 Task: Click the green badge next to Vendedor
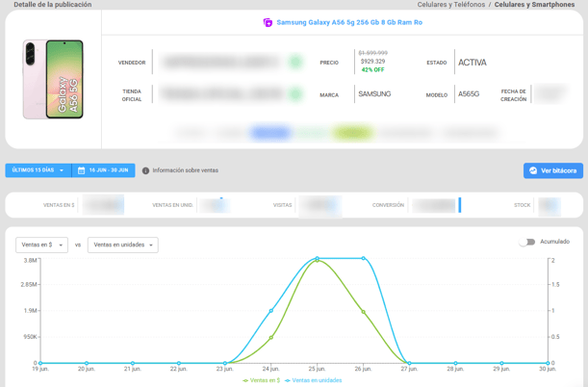(295, 62)
